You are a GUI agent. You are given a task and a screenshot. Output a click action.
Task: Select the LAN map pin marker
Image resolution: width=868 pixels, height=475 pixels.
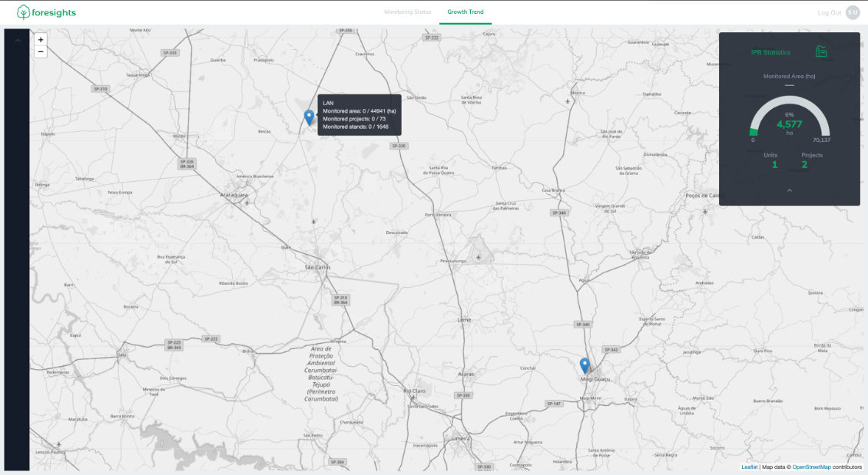point(309,117)
